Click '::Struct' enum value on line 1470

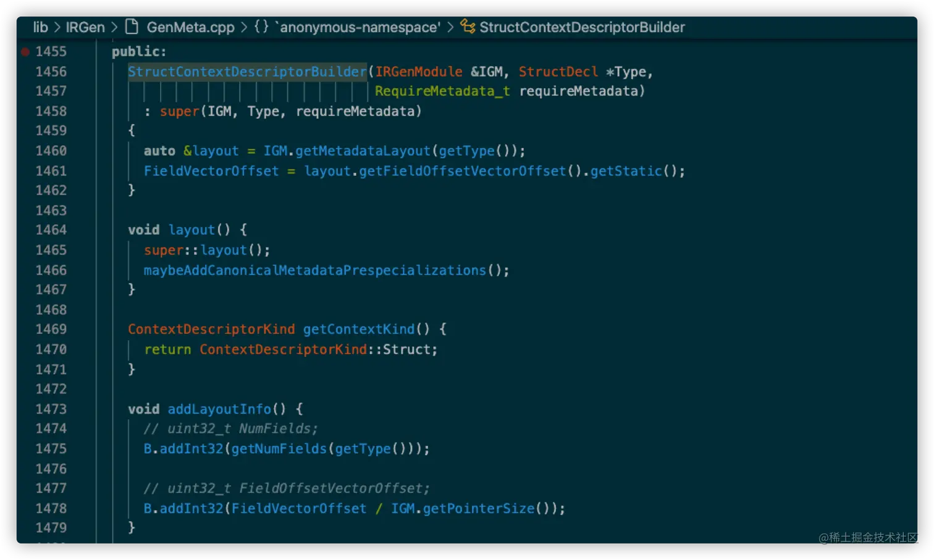tap(399, 349)
